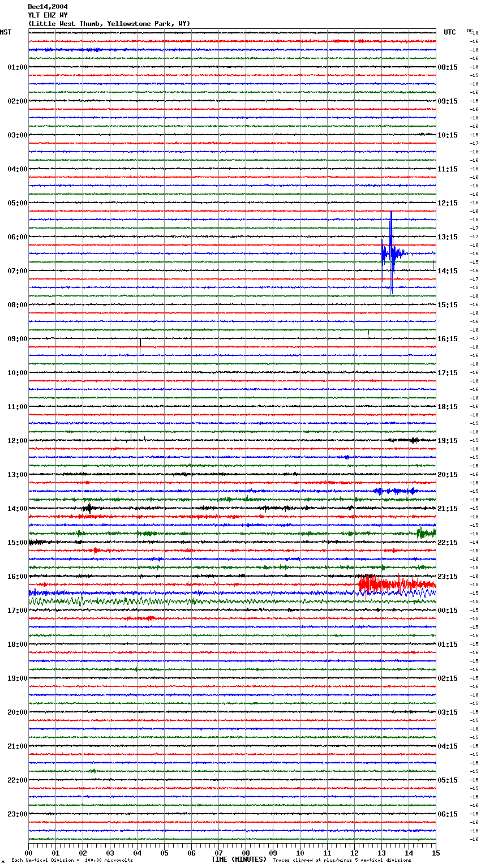Screen dimensions: 481x868
Task: Click the Traces clipped footnote text
Action: [342, 861]
